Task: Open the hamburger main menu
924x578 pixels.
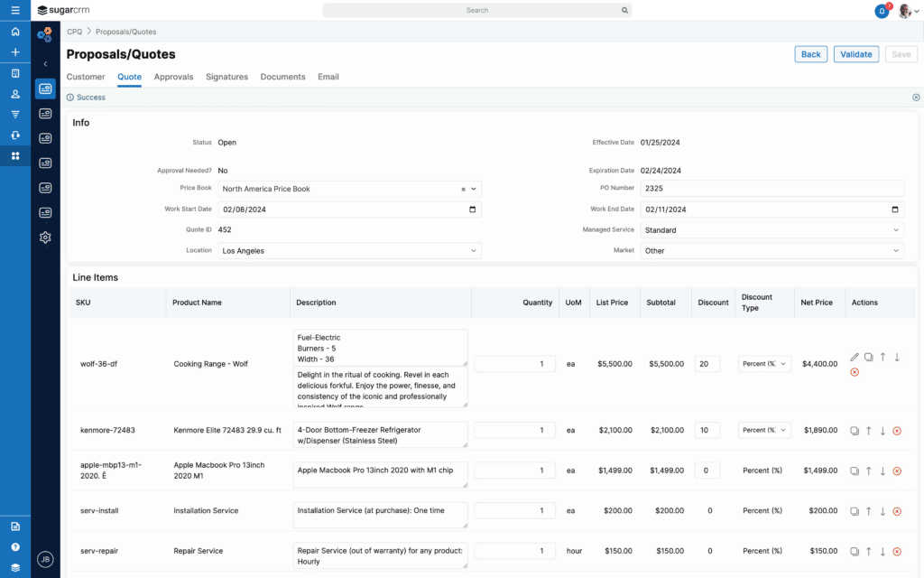Action: point(15,10)
